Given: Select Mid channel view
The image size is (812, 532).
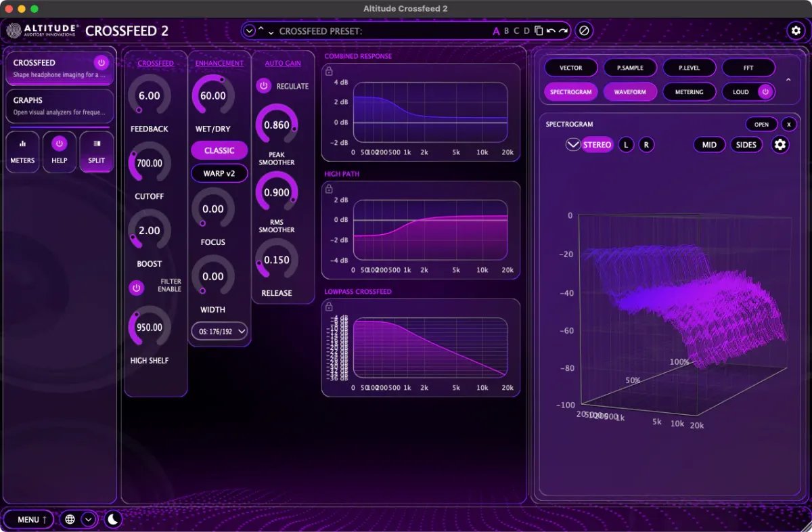Looking at the screenshot, I should click(709, 144).
